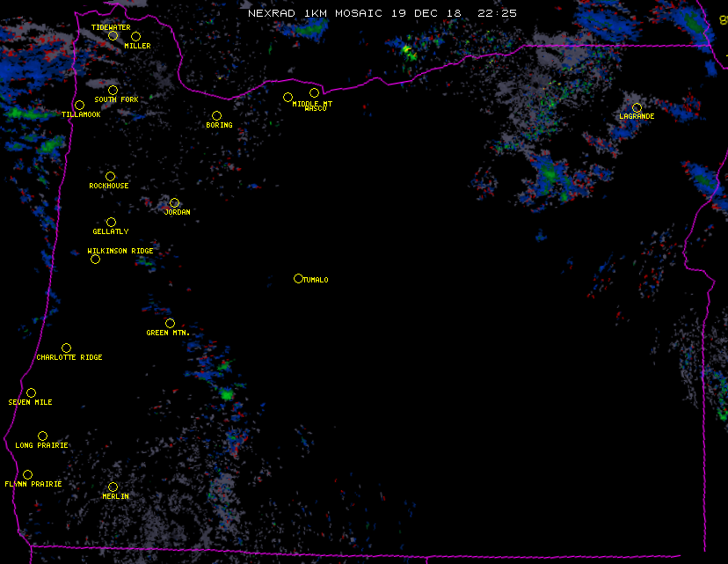Select the Tillamook station circle
Image resolution: width=728 pixels, height=564 pixels.
(79, 106)
